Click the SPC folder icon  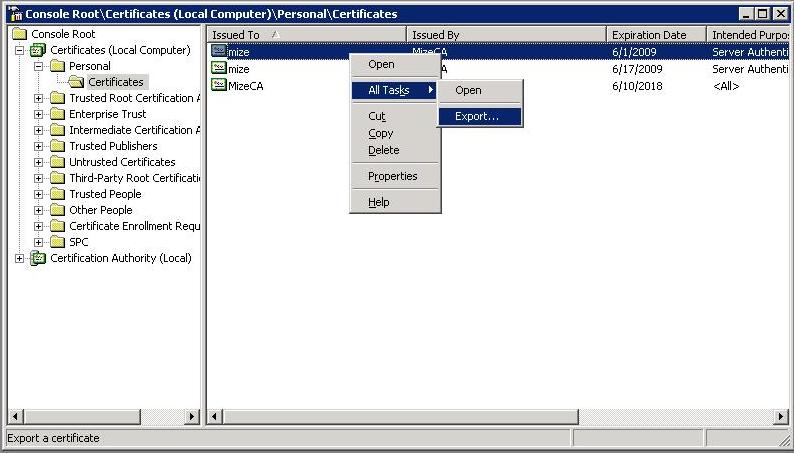[x=57, y=242]
